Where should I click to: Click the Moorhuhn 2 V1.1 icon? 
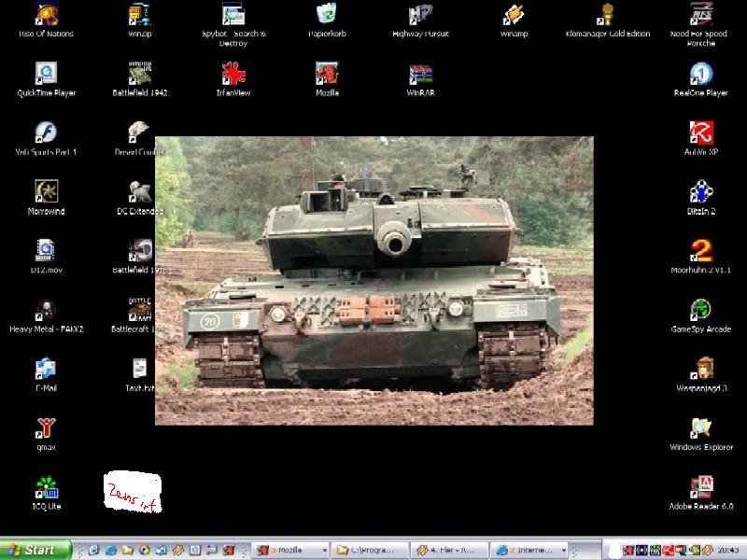(x=700, y=252)
